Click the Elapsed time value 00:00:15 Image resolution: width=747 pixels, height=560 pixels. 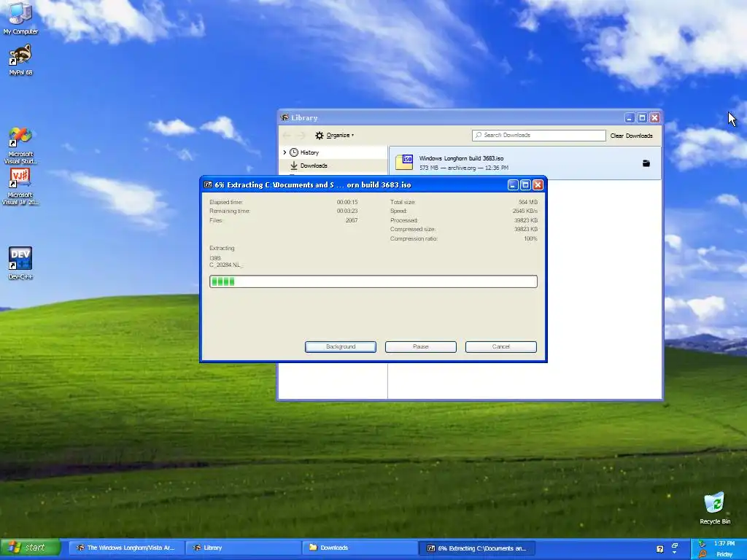click(x=347, y=202)
